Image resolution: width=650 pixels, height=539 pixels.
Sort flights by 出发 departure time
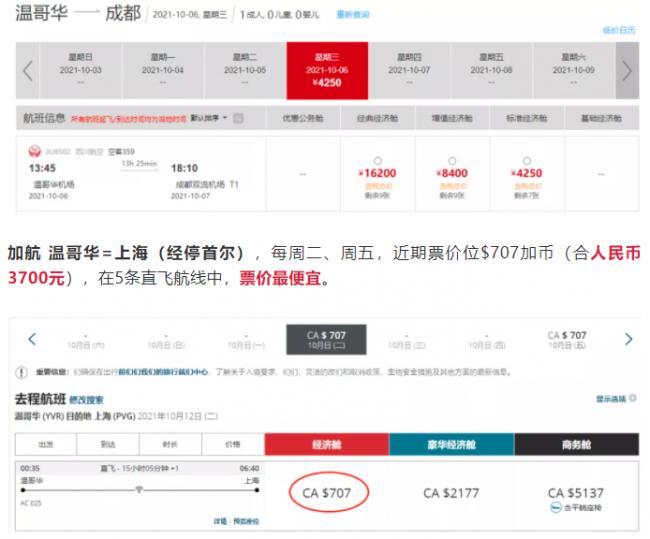point(46,444)
